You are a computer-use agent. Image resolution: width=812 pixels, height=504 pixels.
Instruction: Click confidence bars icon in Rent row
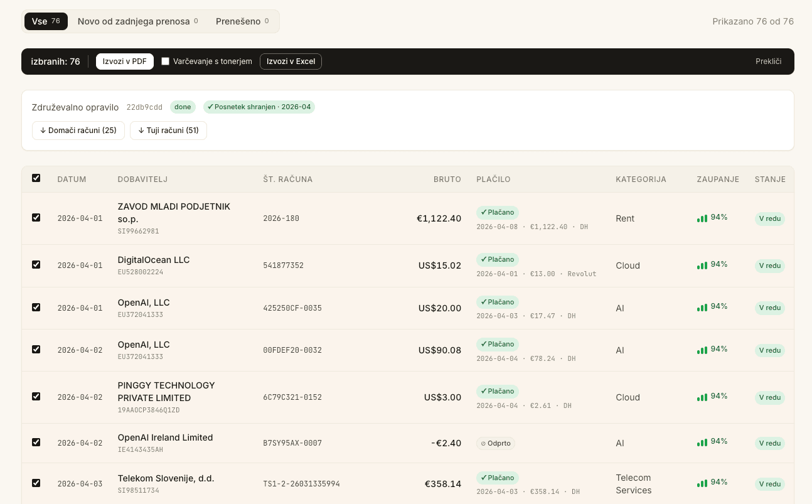[x=702, y=218]
